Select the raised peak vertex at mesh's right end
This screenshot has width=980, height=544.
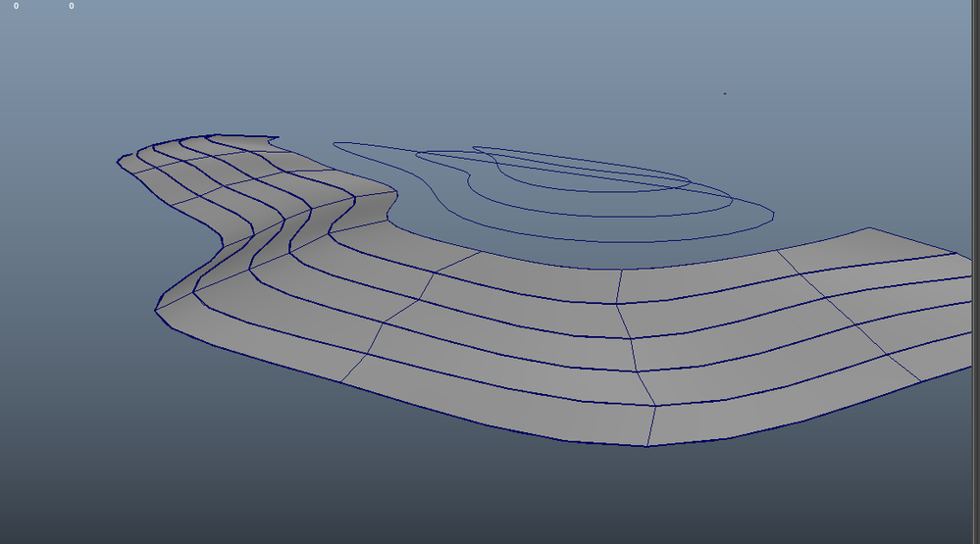pyautogui.click(x=869, y=228)
